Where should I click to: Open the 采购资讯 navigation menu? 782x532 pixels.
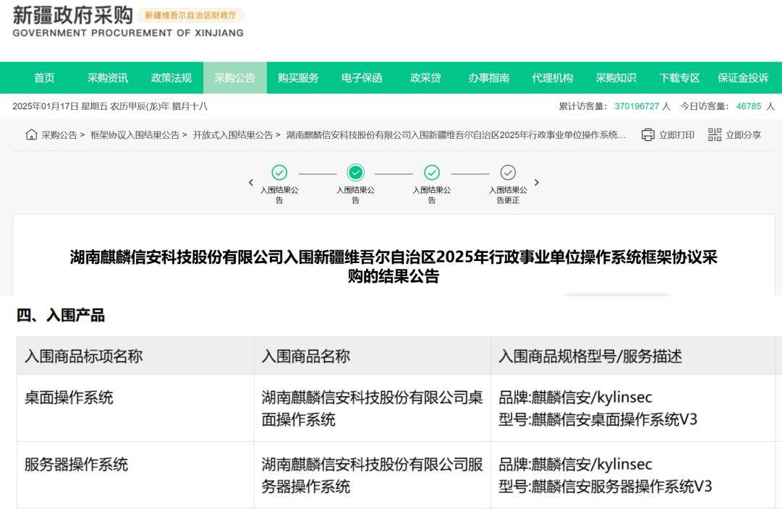click(x=108, y=78)
